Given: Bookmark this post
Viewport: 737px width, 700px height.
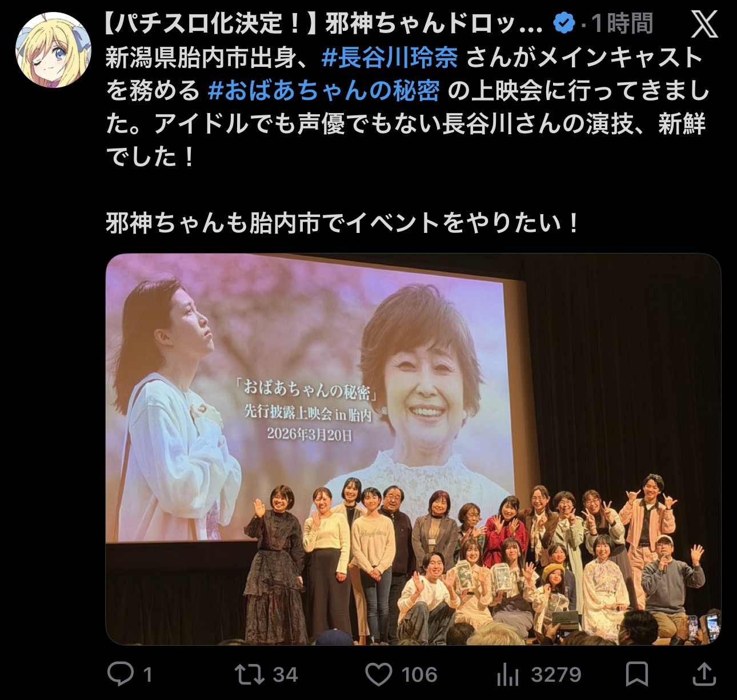Looking at the screenshot, I should pyautogui.click(x=636, y=674).
